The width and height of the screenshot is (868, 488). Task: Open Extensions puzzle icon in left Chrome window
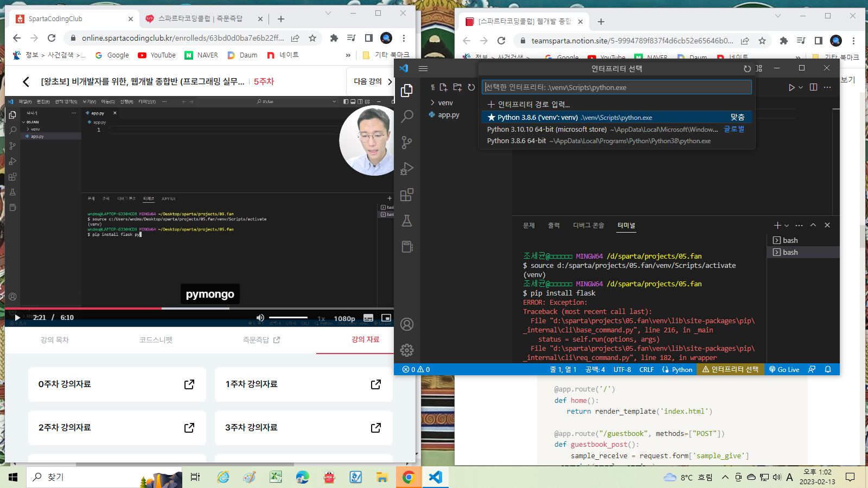(334, 38)
